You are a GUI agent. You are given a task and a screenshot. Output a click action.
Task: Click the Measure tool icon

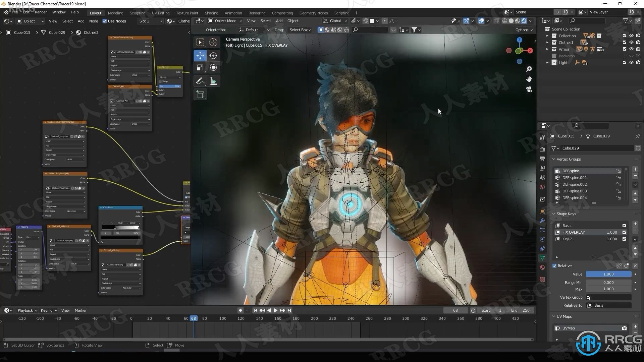(x=213, y=81)
